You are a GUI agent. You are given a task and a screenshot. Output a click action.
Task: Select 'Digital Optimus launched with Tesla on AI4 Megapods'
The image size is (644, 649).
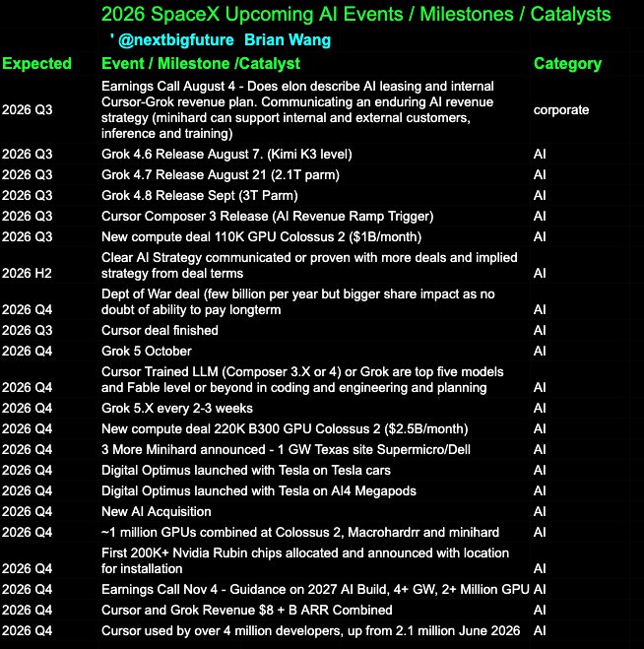tap(259, 490)
